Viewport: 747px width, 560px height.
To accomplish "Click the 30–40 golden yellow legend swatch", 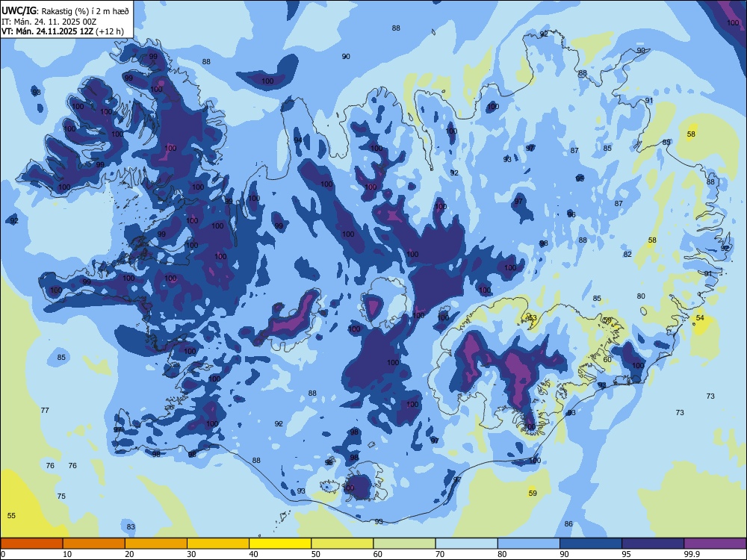I will (x=218, y=544).
